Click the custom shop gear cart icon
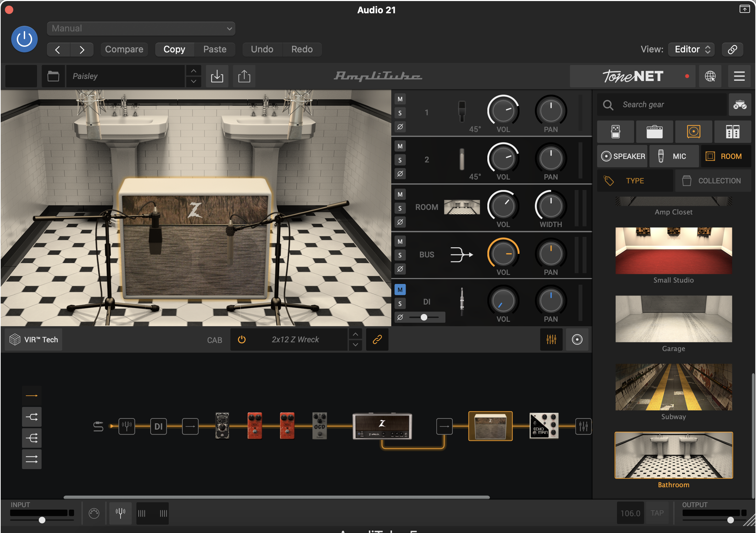This screenshot has width=756, height=533. click(740, 104)
